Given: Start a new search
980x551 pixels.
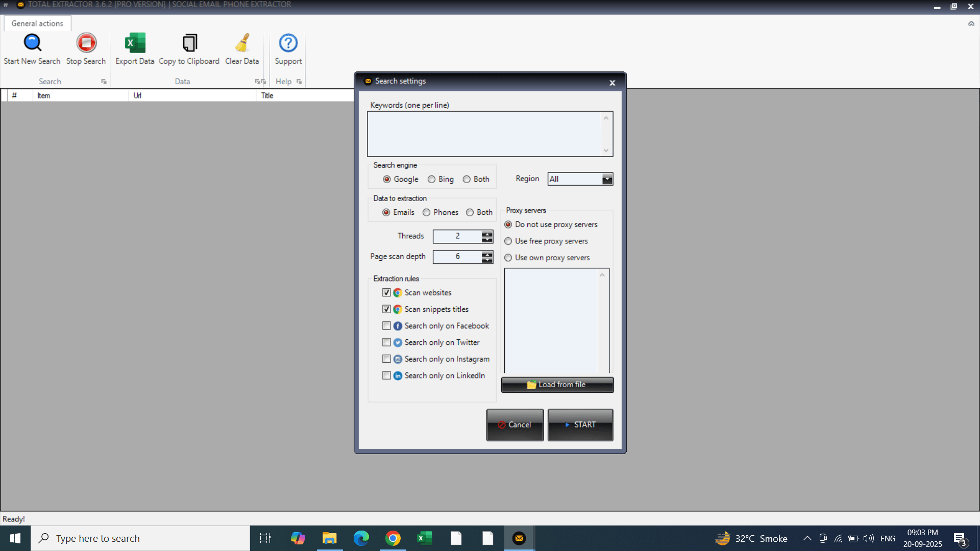Looking at the screenshot, I should pos(32,48).
